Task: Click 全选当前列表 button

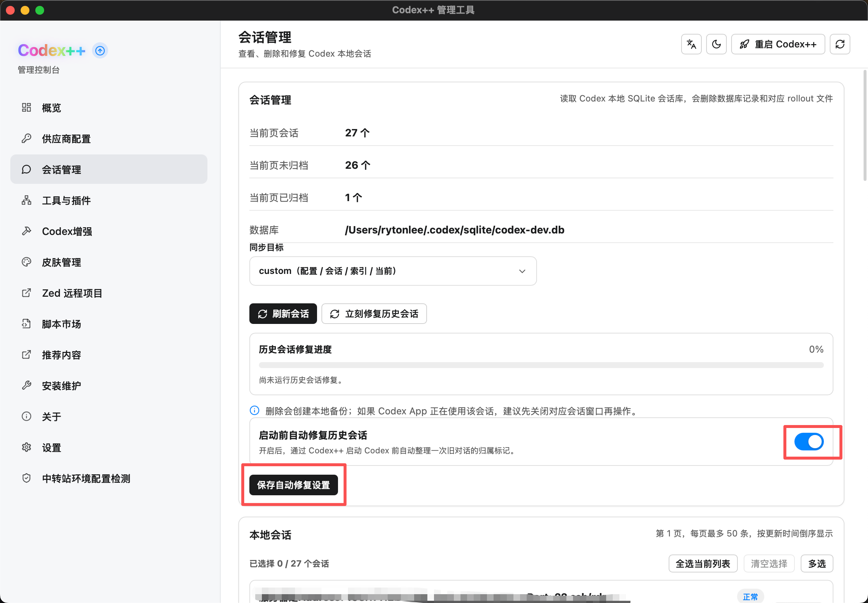Action: point(703,563)
